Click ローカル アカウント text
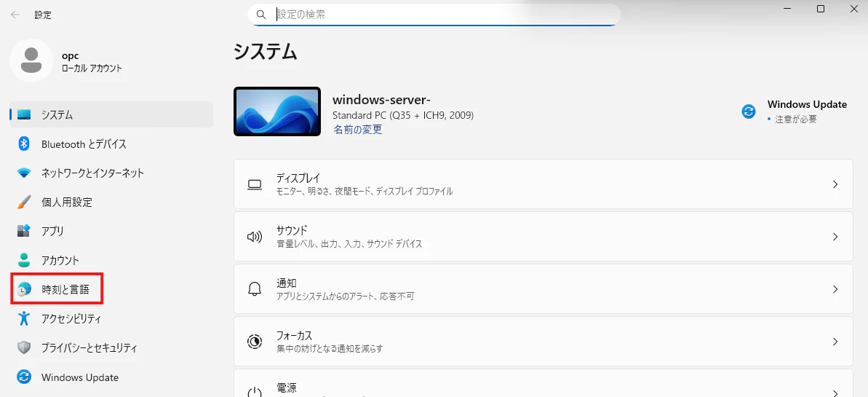 pyautogui.click(x=92, y=68)
